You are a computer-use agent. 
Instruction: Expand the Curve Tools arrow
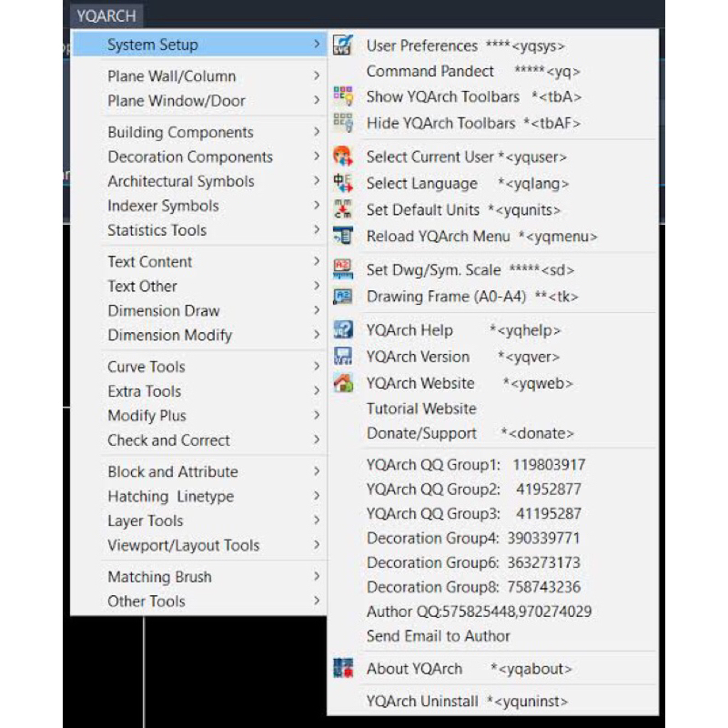coord(316,366)
